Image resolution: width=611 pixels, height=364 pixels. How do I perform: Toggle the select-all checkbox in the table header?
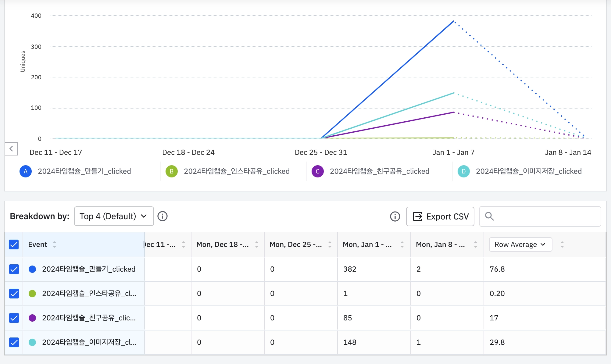click(14, 244)
